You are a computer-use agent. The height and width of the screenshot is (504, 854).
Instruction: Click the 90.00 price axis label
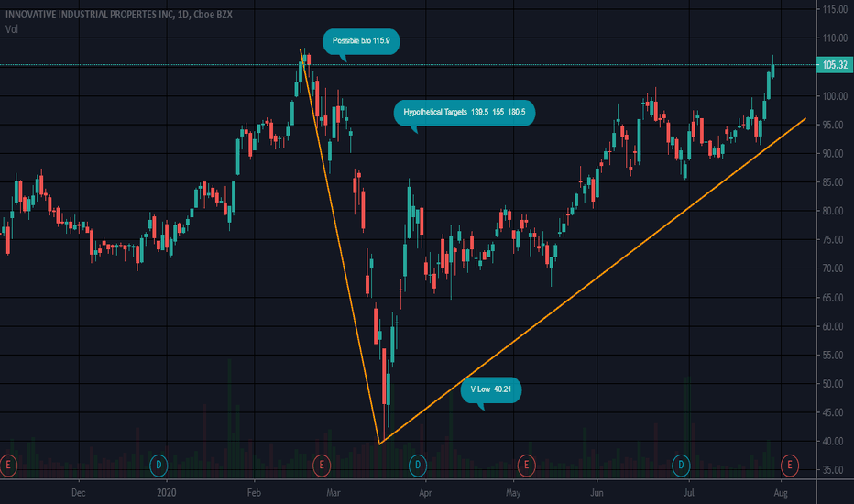pyautogui.click(x=835, y=154)
